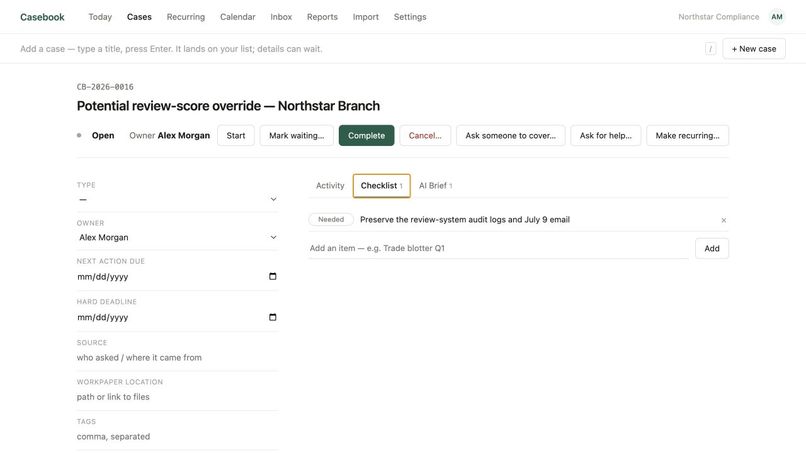Click the case title Potential review-score override
This screenshot has width=806, height=453.
228,106
